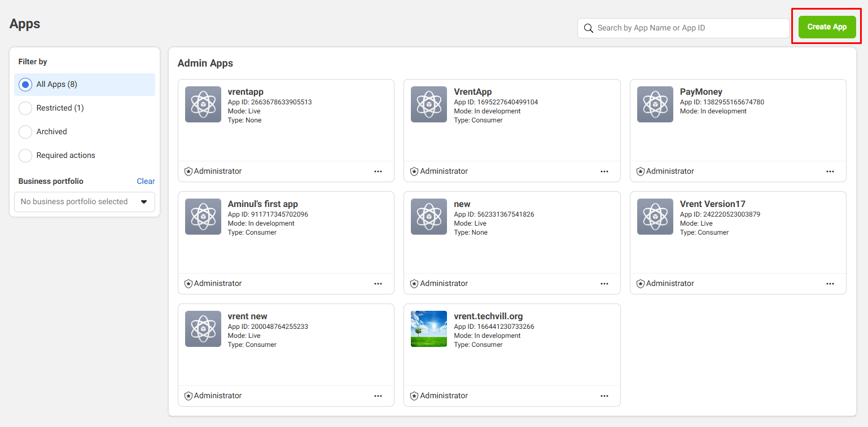Viewport: 868px width, 427px height.
Task: Click the search magnifier icon
Action: [589, 28]
